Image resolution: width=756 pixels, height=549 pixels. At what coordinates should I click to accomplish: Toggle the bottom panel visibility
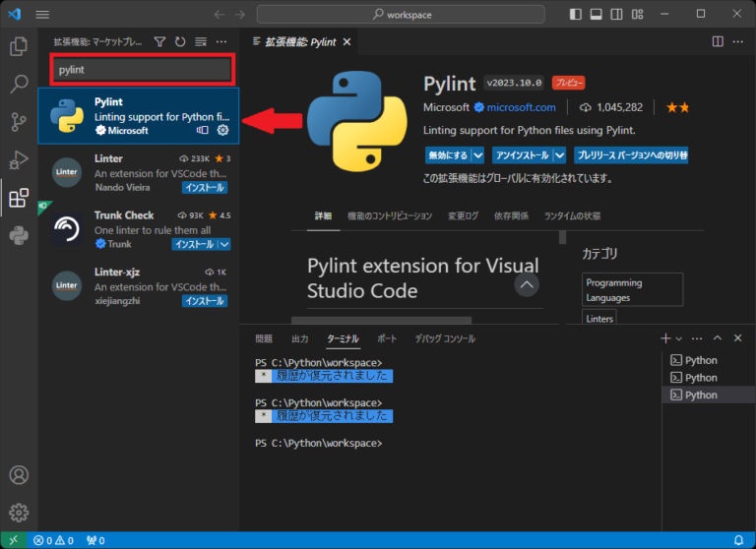(x=596, y=14)
